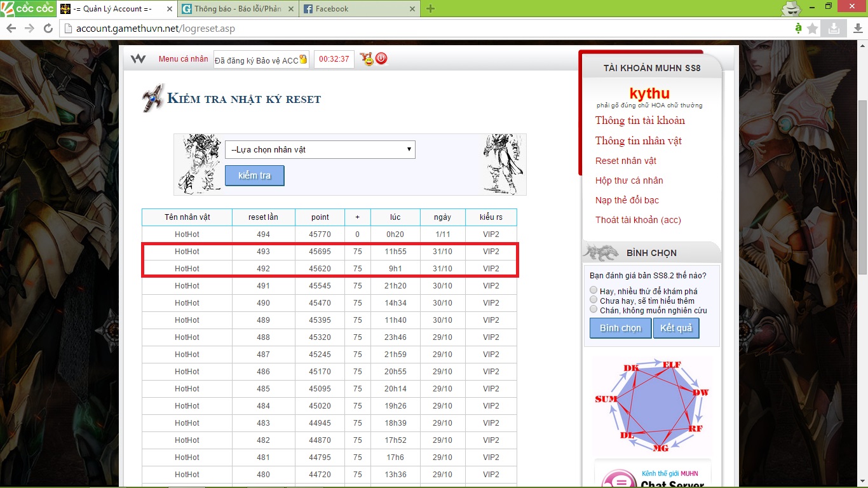Select 'Chưa hay, sẽ tìm hiểu thêm' radio option

[x=593, y=300]
